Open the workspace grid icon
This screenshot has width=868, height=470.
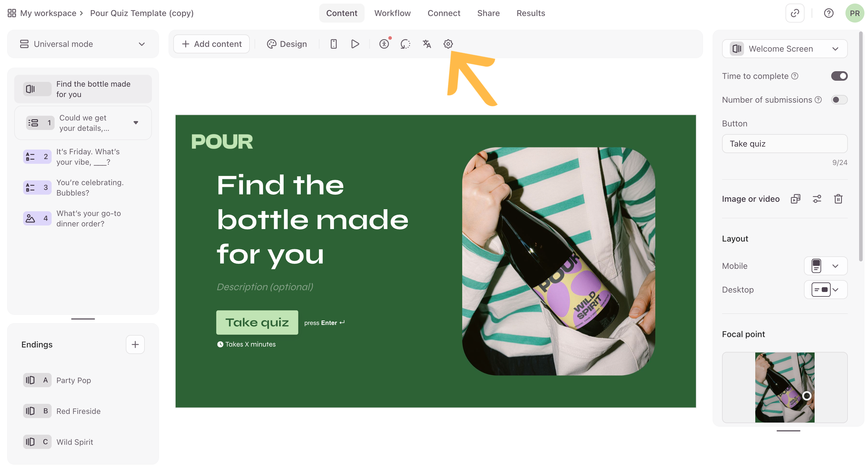click(12, 13)
